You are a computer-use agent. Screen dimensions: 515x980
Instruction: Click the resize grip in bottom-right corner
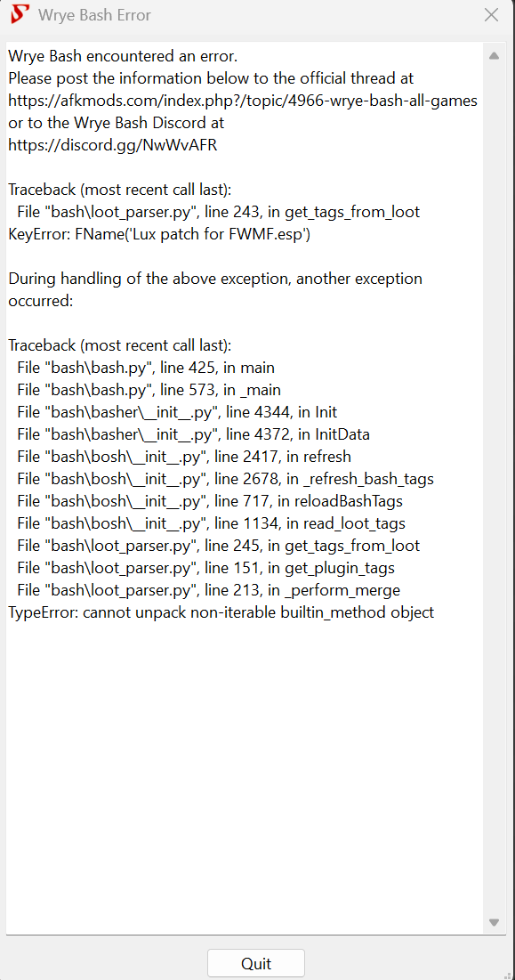[510, 974]
